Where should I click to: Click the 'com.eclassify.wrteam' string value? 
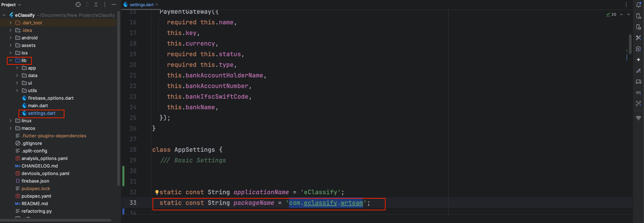326,203
